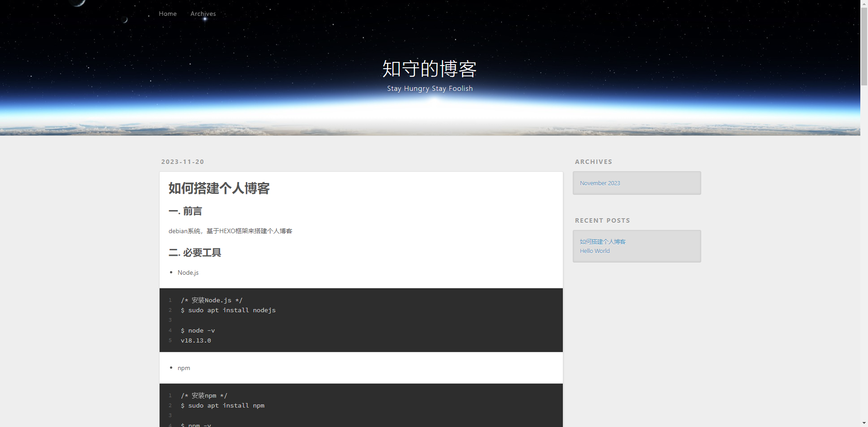The height and width of the screenshot is (427, 868).
Task: Click the code comment 安装npm
Action: click(204, 395)
